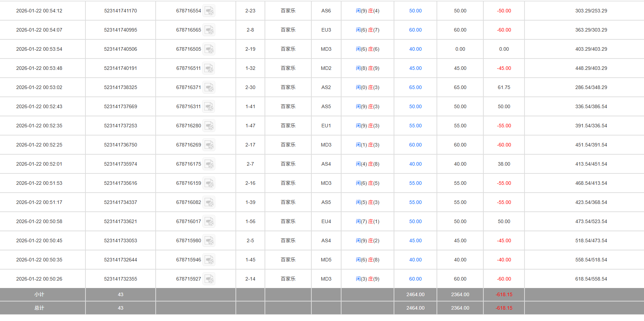Image resolution: width=644 pixels, height=321 pixels.
Task: Click video icon beside 678716505
Action: click(x=209, y=49)
